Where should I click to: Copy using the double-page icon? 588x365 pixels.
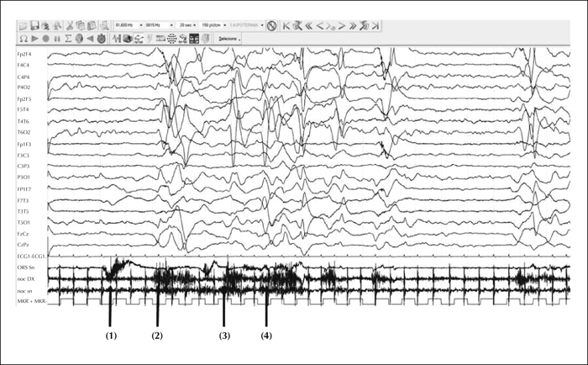[81, 25]
